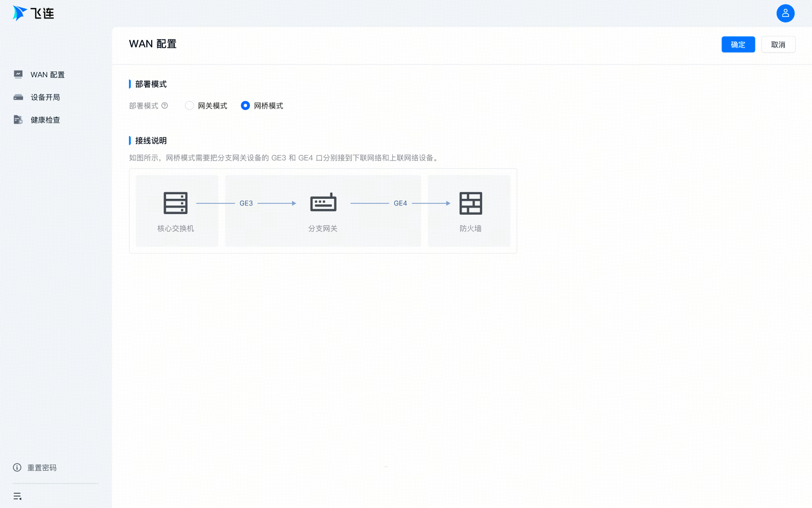
Task: Open 健康检查 menu item
Action: tap(45, 120)
